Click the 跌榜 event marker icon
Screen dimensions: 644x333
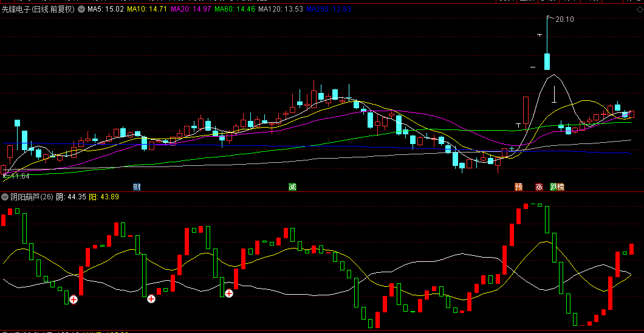557,187
